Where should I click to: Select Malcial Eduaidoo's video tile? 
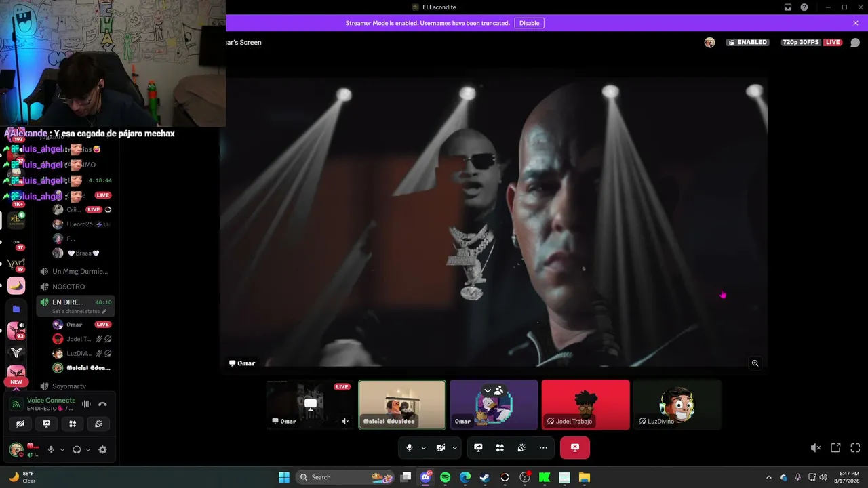[x=402, y=405]
